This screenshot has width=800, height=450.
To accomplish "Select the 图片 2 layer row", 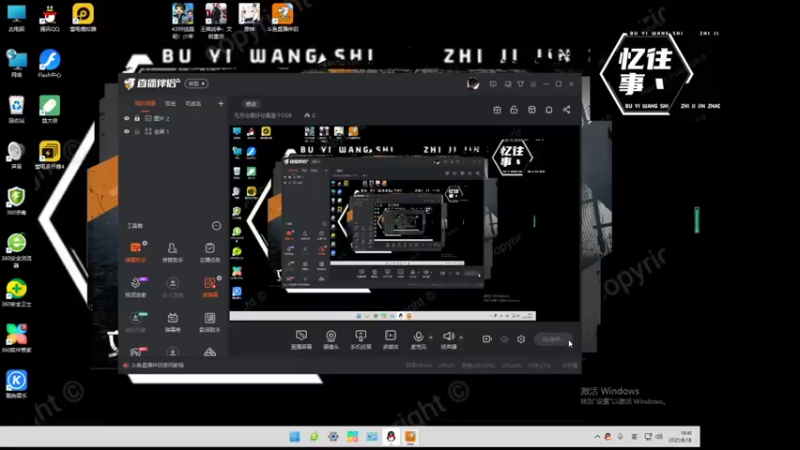I will 173,118.
